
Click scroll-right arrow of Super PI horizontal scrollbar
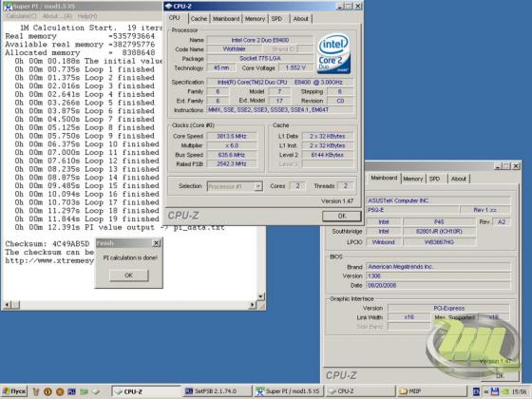(253, 305)
